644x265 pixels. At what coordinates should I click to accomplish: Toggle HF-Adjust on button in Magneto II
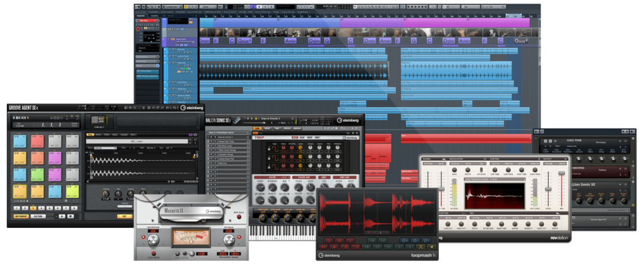click(239, 238)
